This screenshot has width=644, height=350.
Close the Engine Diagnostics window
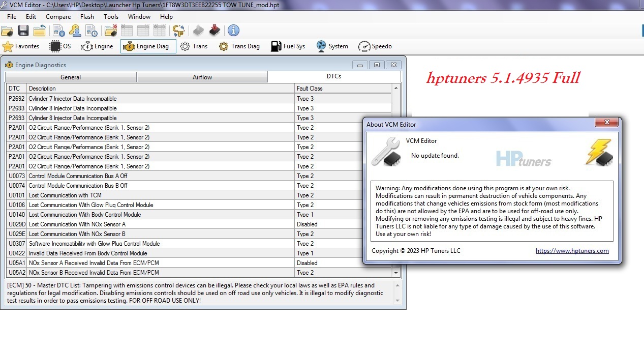(393, 65)
